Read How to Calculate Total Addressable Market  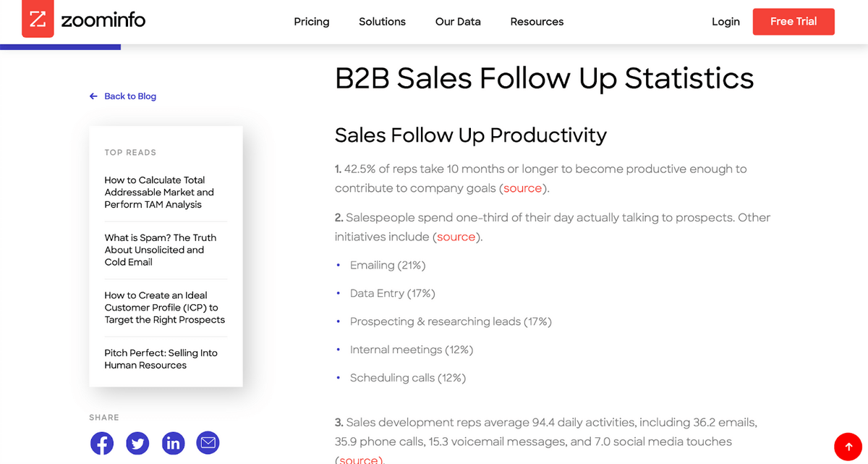pyautogui.click(x=158, y=192)
